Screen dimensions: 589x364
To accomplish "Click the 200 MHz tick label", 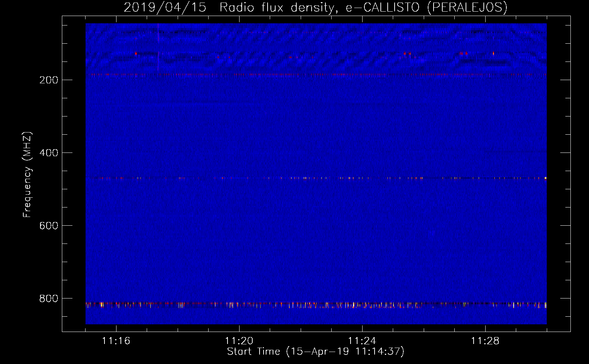I will 49,80.
